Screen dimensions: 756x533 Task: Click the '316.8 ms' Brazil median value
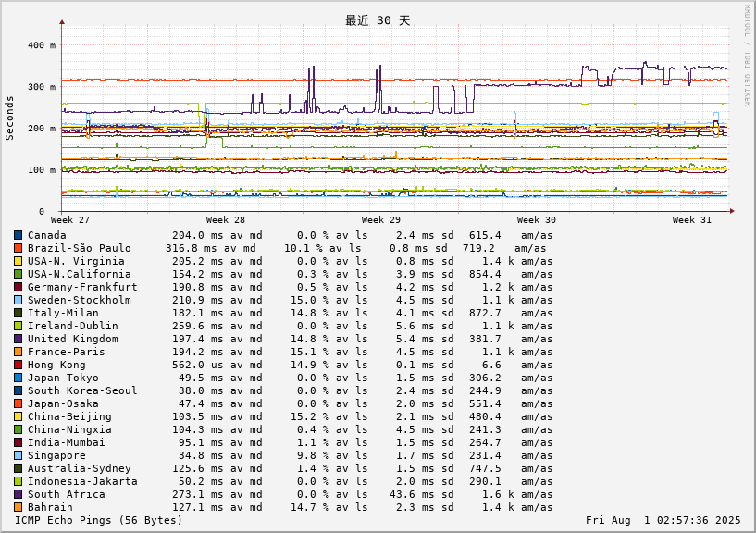click(x=191, y=248)
